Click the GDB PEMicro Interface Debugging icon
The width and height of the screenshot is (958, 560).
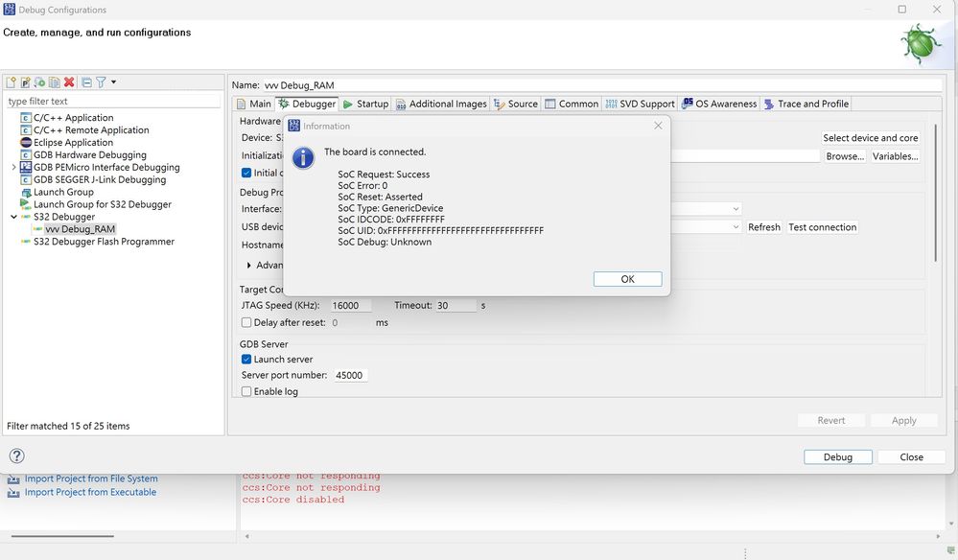(x=26, y=167)
